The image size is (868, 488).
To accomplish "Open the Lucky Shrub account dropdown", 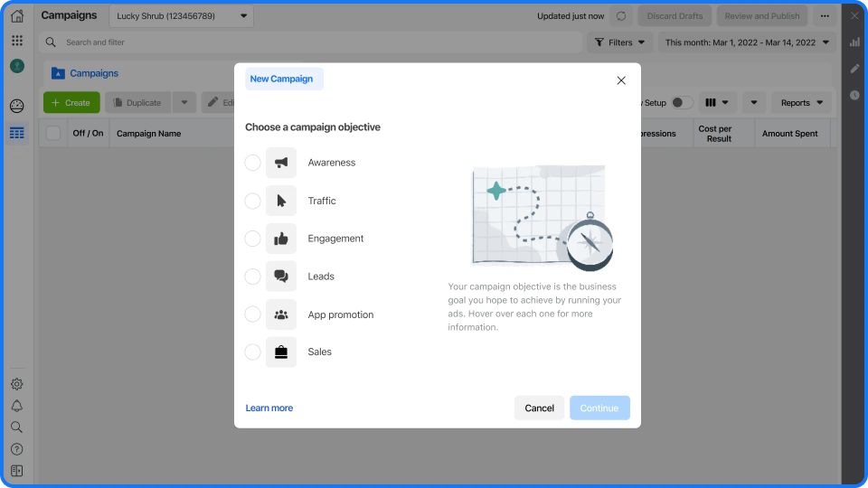I will pyautogui.click(x=181, y=16).
